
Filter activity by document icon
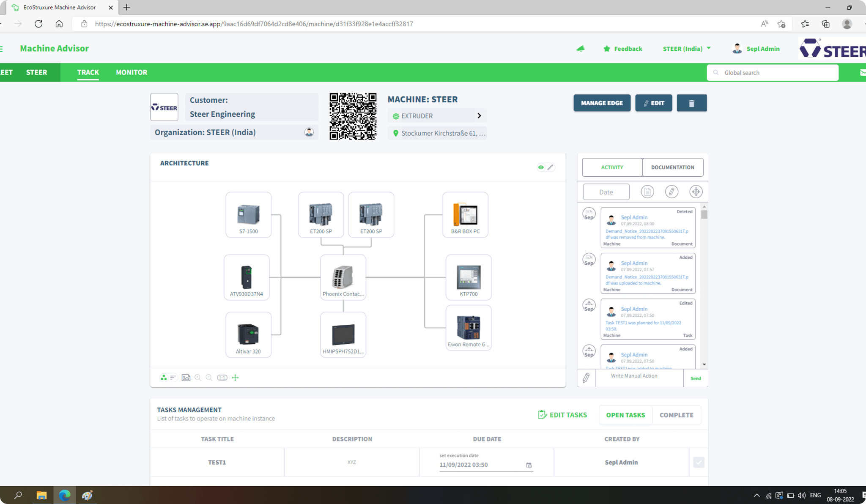(x=647, y=192)
